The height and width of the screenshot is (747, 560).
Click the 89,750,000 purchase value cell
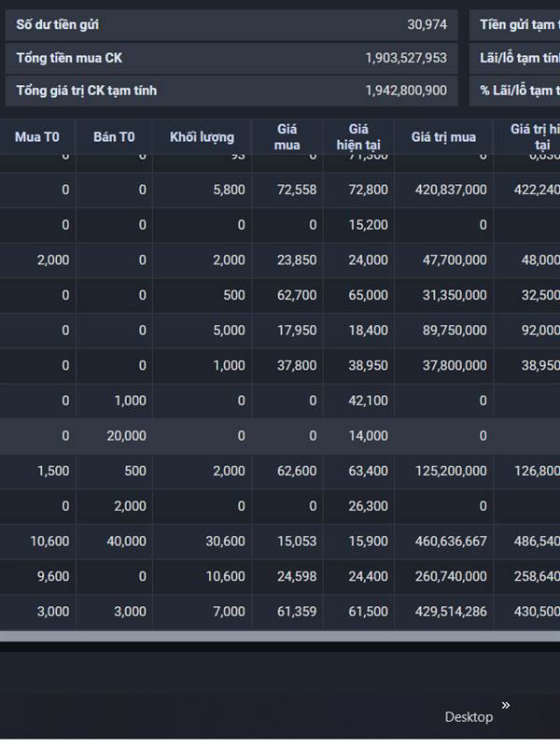pos(455,331)
